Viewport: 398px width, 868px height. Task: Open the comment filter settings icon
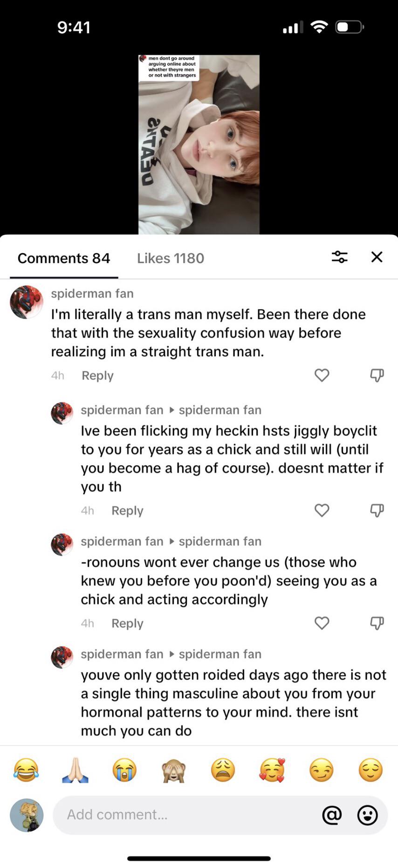(339, 257)
